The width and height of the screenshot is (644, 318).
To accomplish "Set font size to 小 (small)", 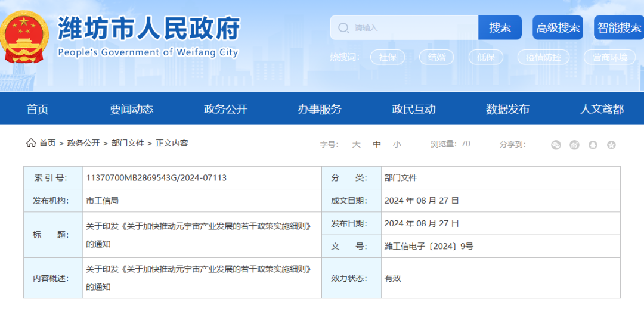I will click(397, 144).
